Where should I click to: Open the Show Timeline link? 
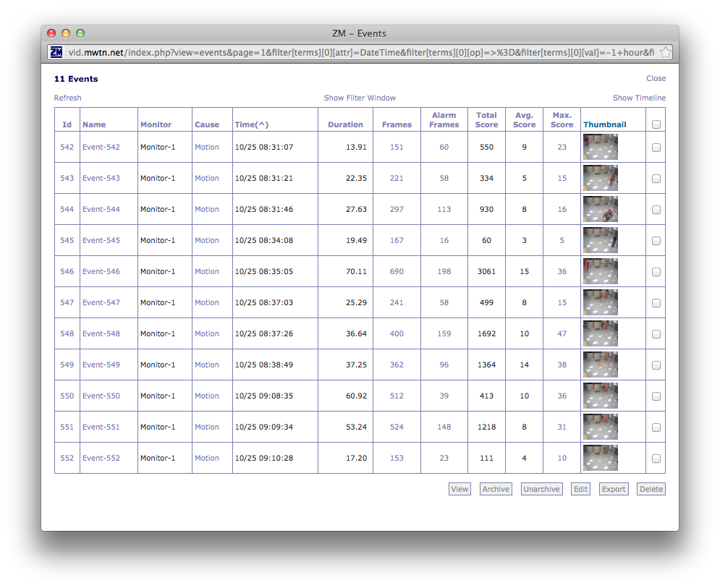639,98
